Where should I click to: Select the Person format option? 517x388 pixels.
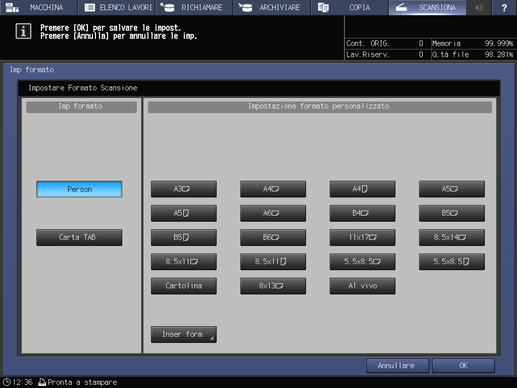click(x=79, y=189)
